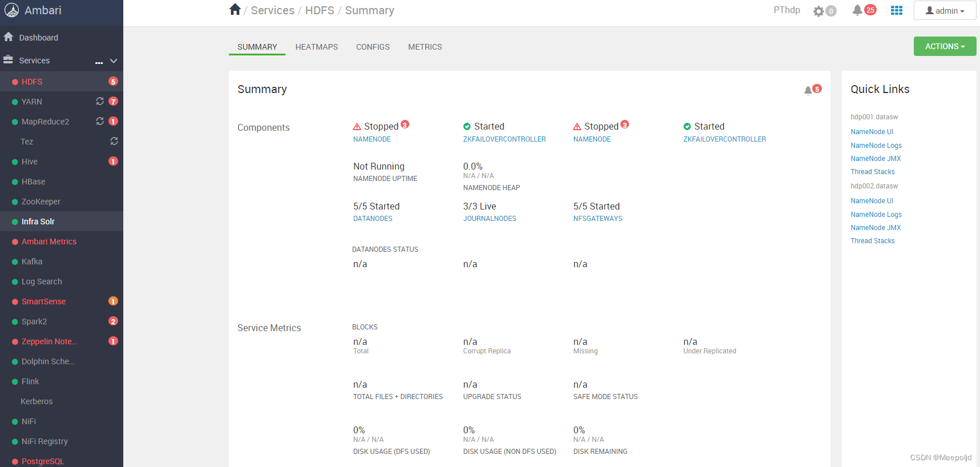The height and width of the screenshot is (467, 980).
Task: Open the METRICS tab
Action: coord(425,47)
